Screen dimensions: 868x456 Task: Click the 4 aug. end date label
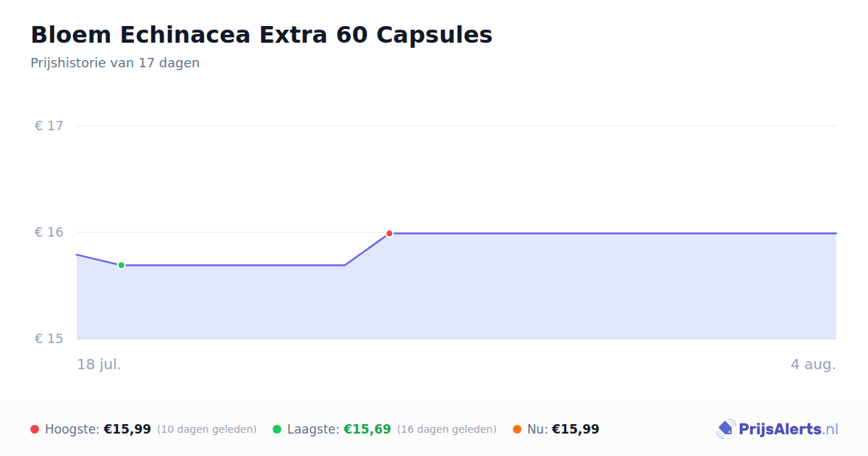click(813, 364)
